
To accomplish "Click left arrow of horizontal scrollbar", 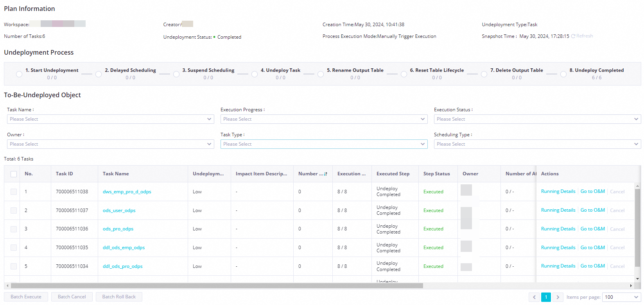I will tap(7, 286).
